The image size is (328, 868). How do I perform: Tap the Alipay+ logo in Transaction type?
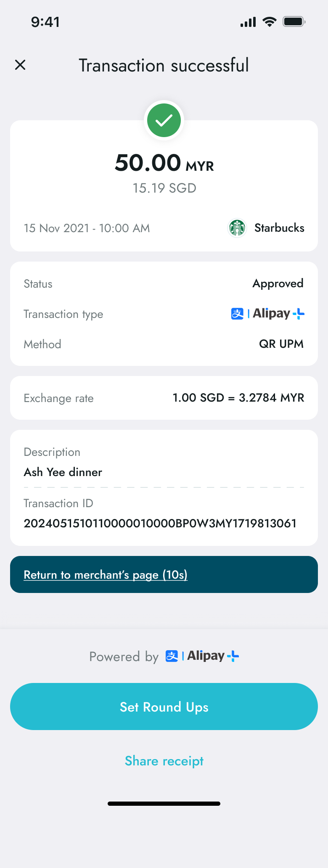pos(268,314)
